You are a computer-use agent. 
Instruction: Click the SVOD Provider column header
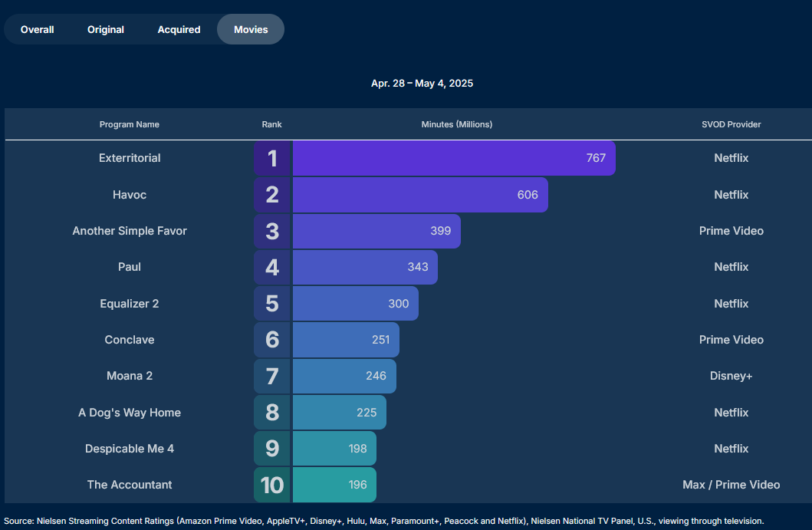pos(731,124)
